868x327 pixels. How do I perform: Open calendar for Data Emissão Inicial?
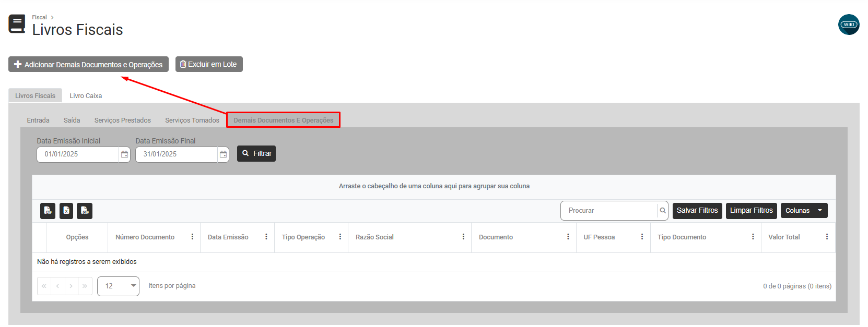tap(124, 154)
